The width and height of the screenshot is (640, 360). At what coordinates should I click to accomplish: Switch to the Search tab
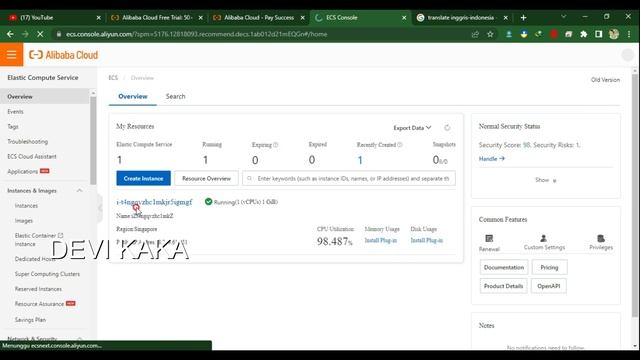(176, 96)
